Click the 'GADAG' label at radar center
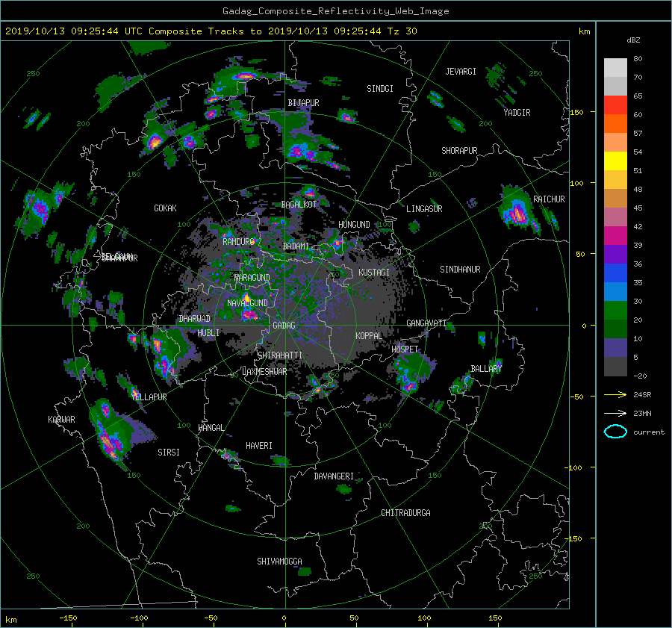Viewport: 672px width, 628px height. point(284,326)
